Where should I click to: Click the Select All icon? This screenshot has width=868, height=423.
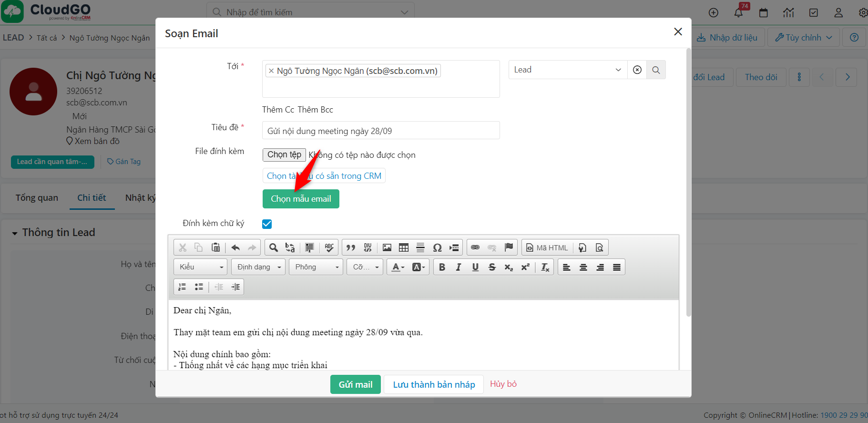[309, 248]
